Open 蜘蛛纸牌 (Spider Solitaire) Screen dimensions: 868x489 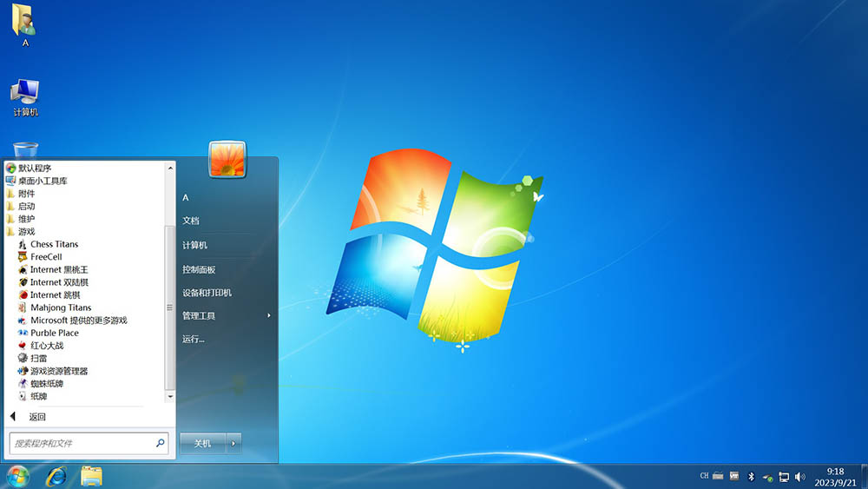[47, 383]
